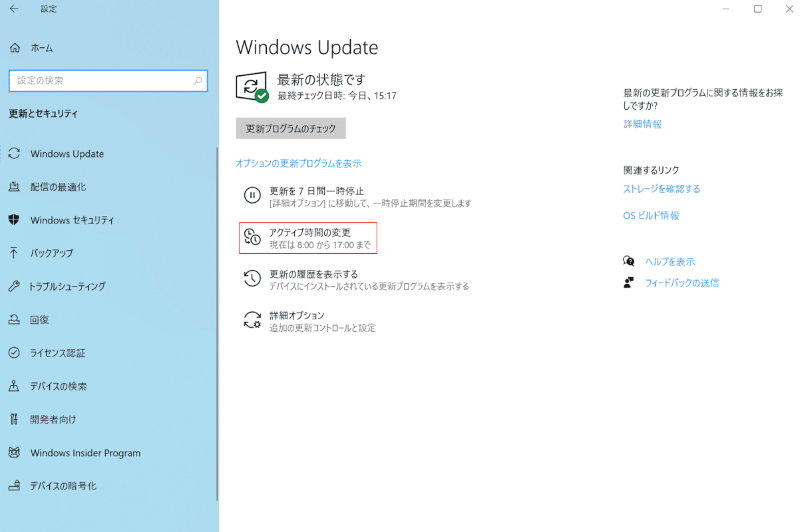Open 回復 settings page
The image size is (804, 532).
tap(39, 320)
